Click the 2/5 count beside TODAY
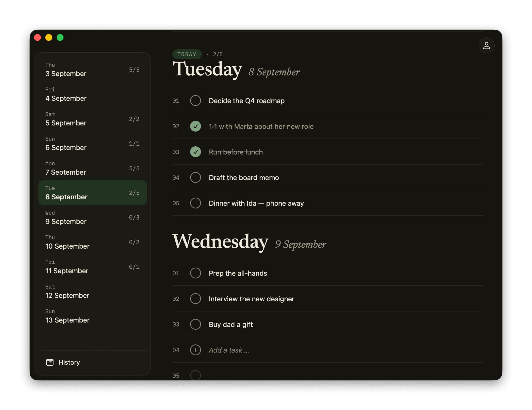 (x=218, y=54)
